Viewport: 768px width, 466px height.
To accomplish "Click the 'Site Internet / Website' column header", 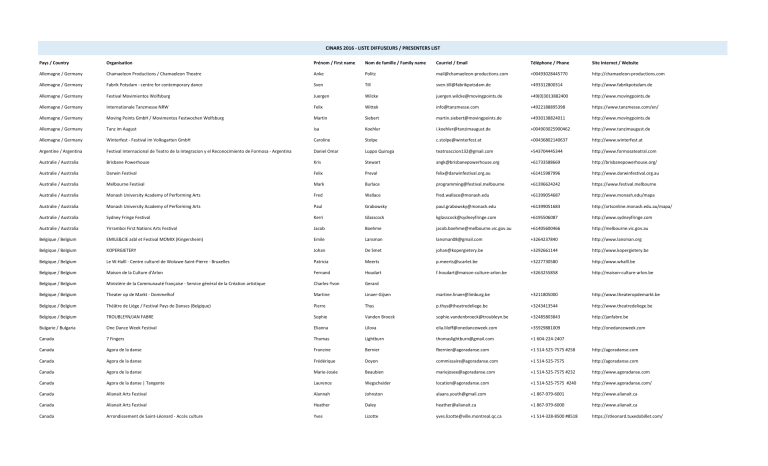I will coord(615,63).
